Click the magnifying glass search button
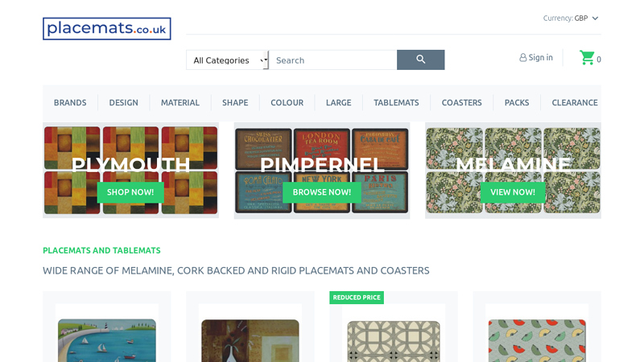 coord(420,60)
